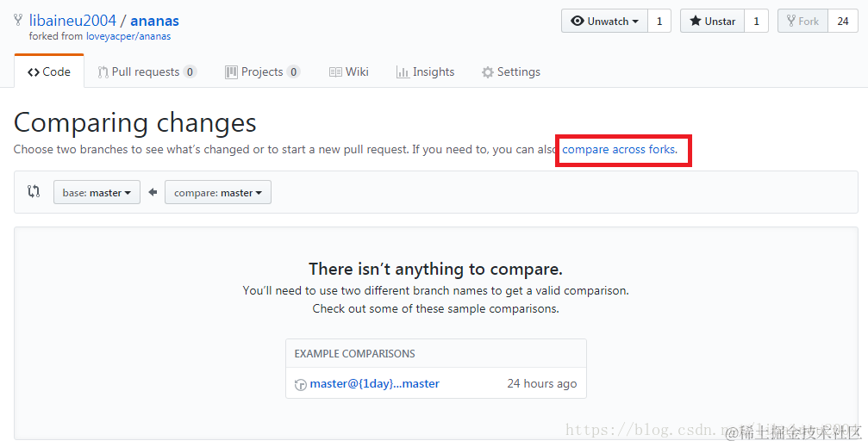The image size is (868, 447).
Task: Open the Settings tab
Action: (x=511, y=72)
